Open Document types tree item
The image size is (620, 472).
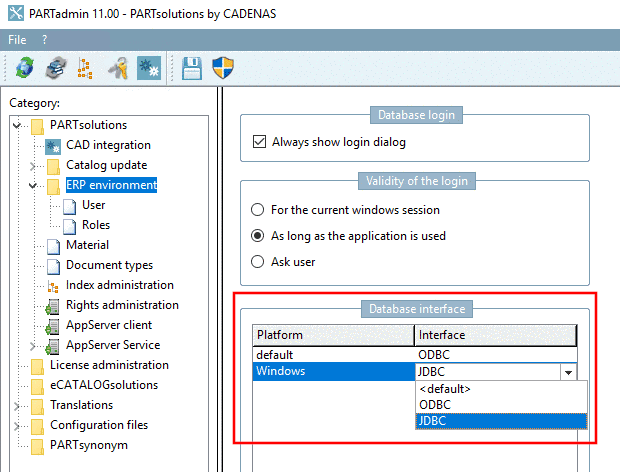click(110, 265)
